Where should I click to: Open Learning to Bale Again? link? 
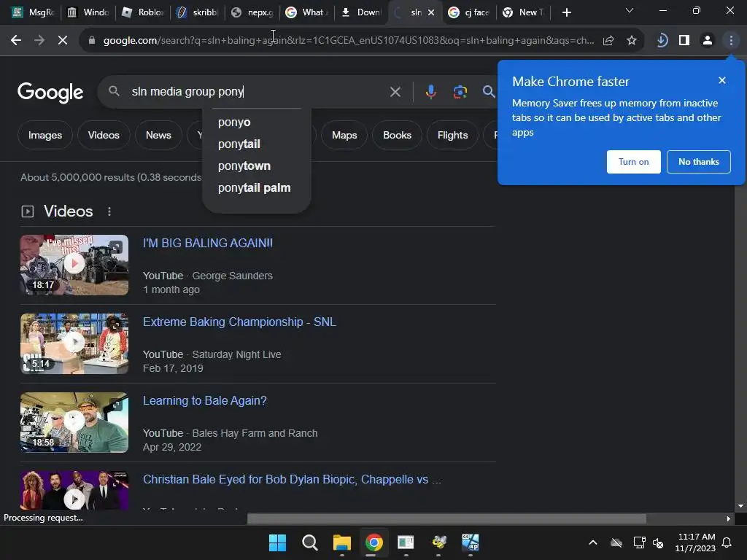pos(204,401)
